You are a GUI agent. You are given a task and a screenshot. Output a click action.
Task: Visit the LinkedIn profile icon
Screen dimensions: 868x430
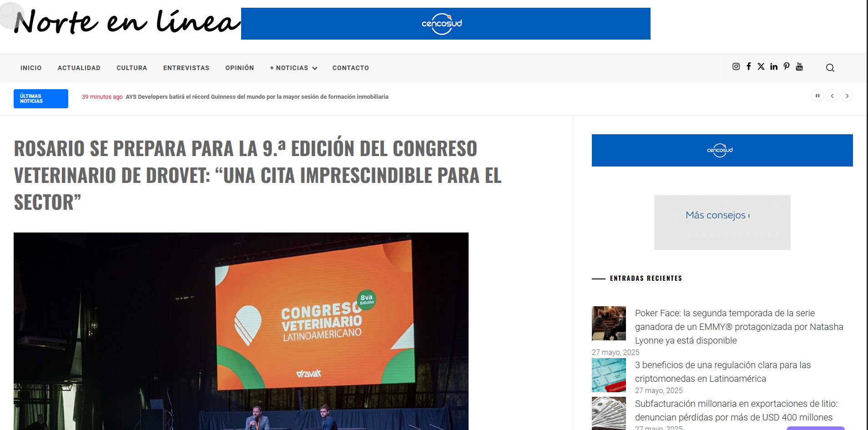[x=773, y=66]
